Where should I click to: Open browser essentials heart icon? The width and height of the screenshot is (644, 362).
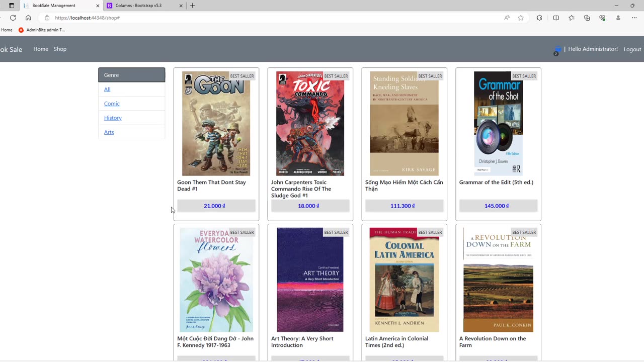click(602, 18)
